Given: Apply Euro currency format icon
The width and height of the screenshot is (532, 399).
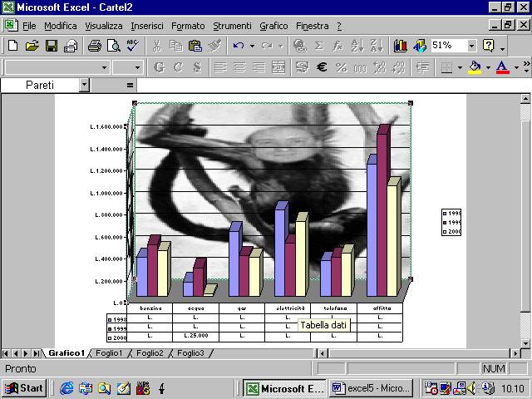Looking at the screenshot, I should 321,67.
